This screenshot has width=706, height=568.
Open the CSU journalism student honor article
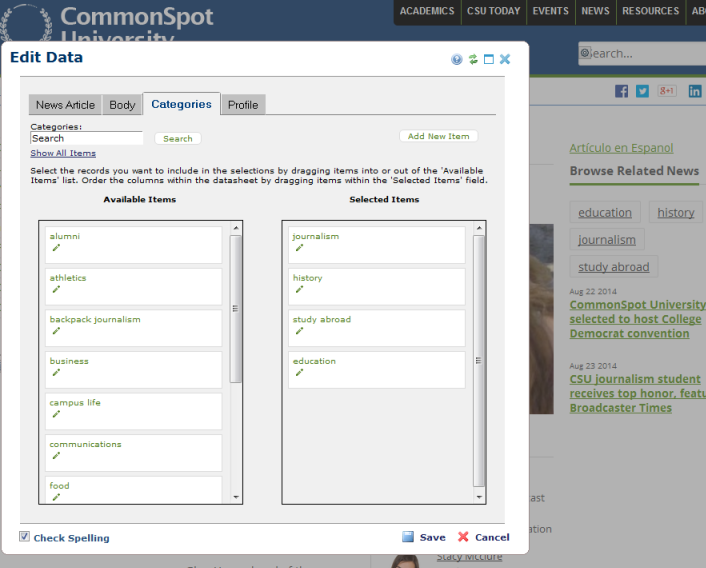pyautogui.click(x=637, y=393)
